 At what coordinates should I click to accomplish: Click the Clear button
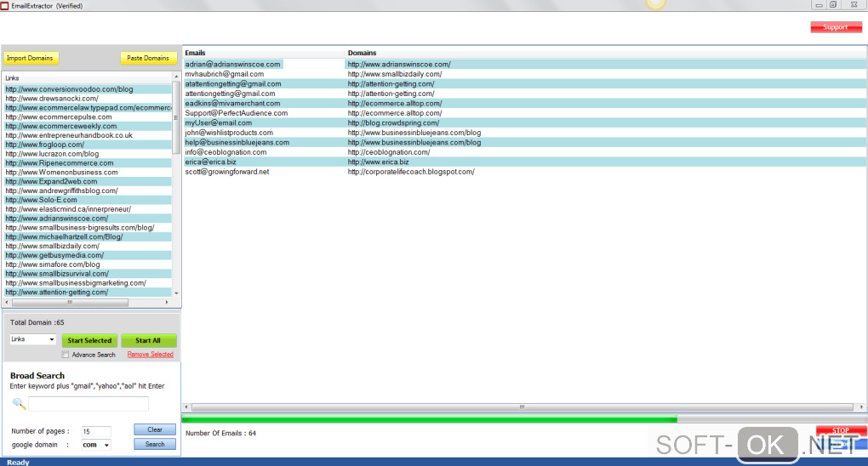[155, 429]
